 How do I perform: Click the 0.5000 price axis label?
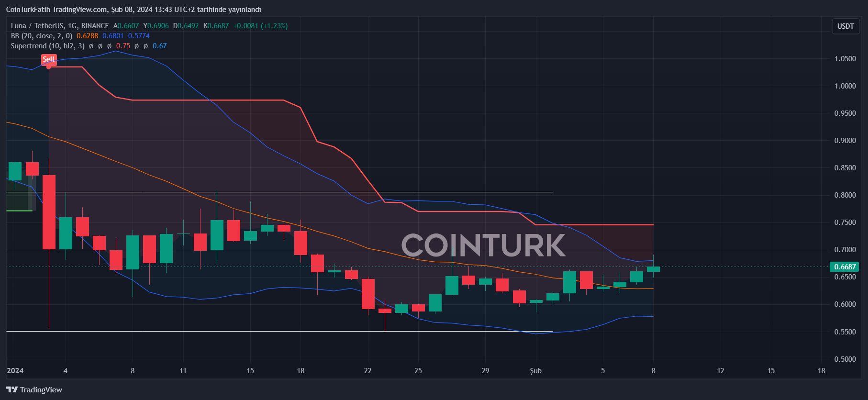point(845,359)
